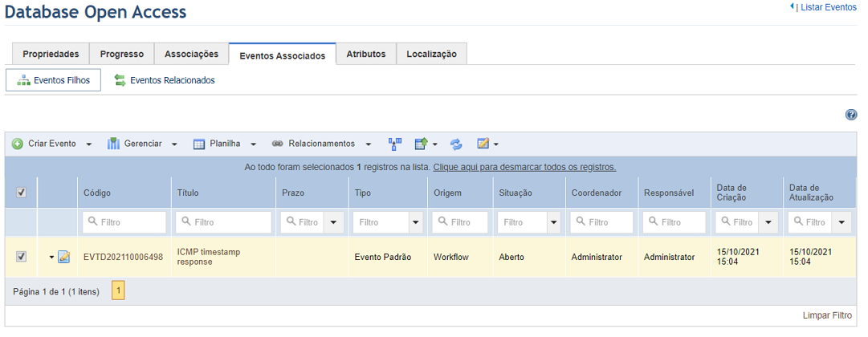Click the Origem column header
868x337 pixels.
(448, 193)
